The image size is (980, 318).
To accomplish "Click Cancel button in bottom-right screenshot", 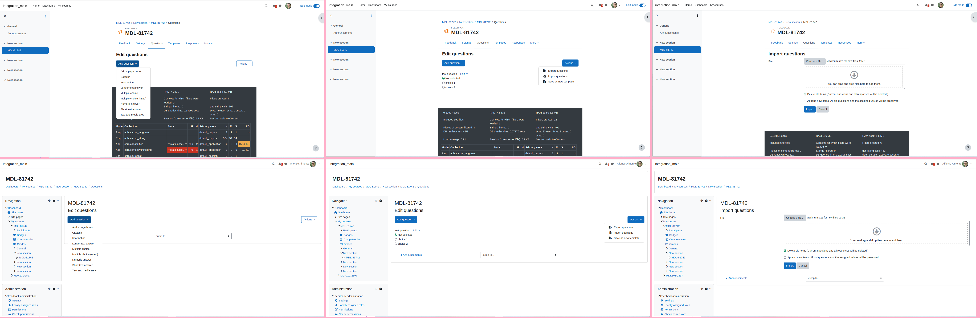I will (803, 266).
